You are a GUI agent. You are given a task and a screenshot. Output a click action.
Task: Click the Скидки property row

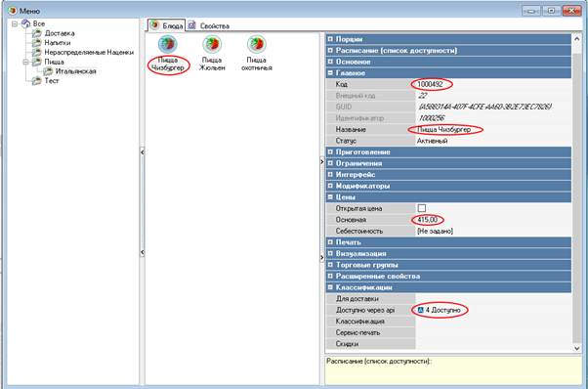[x=448, y=344]
